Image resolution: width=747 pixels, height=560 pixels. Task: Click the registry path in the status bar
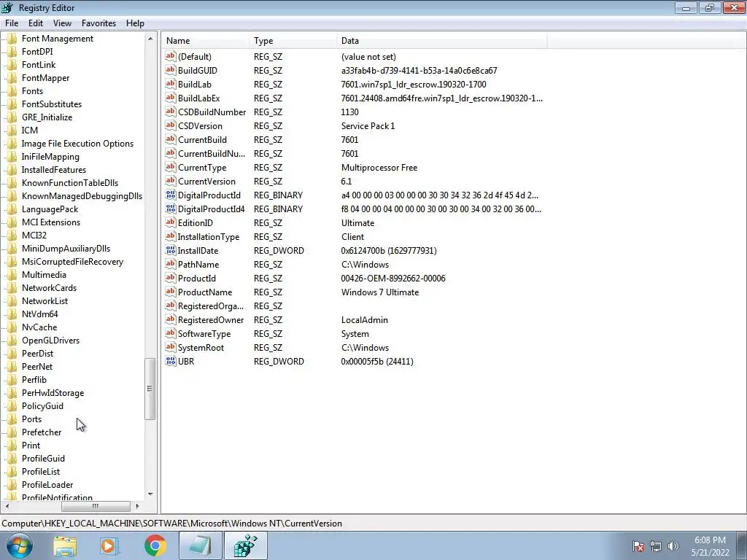pyautogui.click(x=172, y=523)
